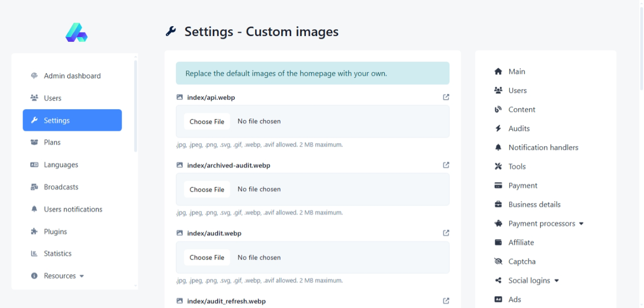Open external link icon for index/audit.webp
Image resolution: width=644 pixels, height=308 pixels.
tap(446, 233)
